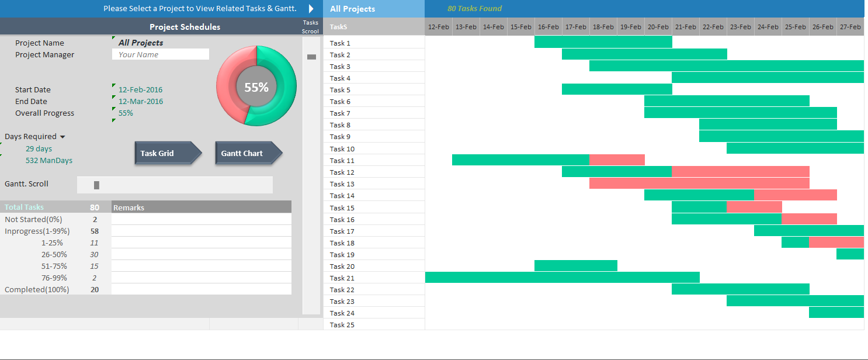Click the Tasks Scroll vertical scrollbar thumb

tap(311, 57)
